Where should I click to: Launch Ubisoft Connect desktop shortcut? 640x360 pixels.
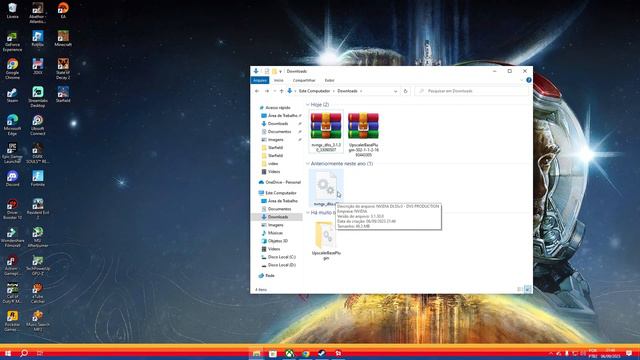click(x=38, y=125)
